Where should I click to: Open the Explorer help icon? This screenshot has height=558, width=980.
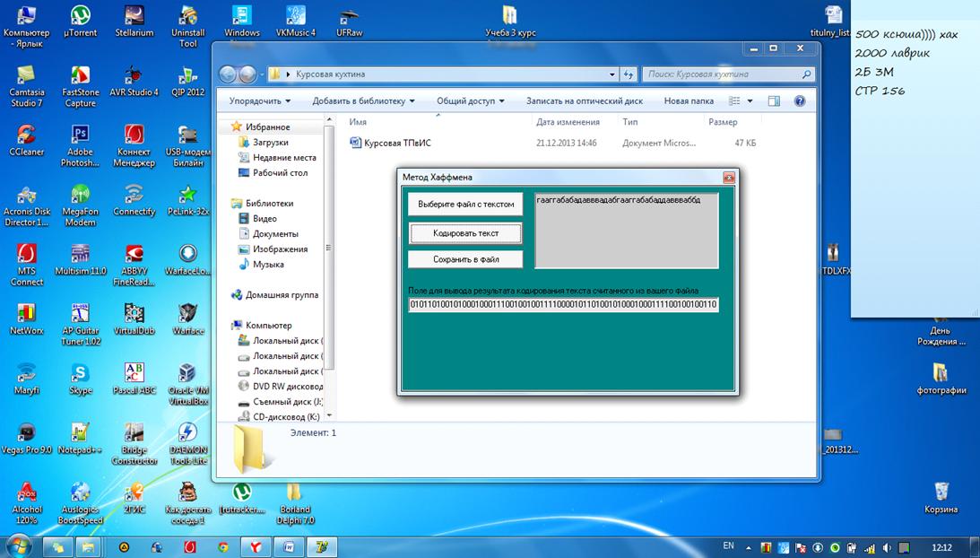[800, 101]
